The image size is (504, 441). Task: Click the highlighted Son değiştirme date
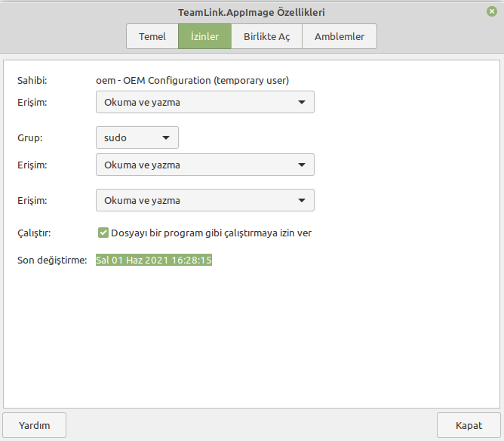[x=154, y=261]
